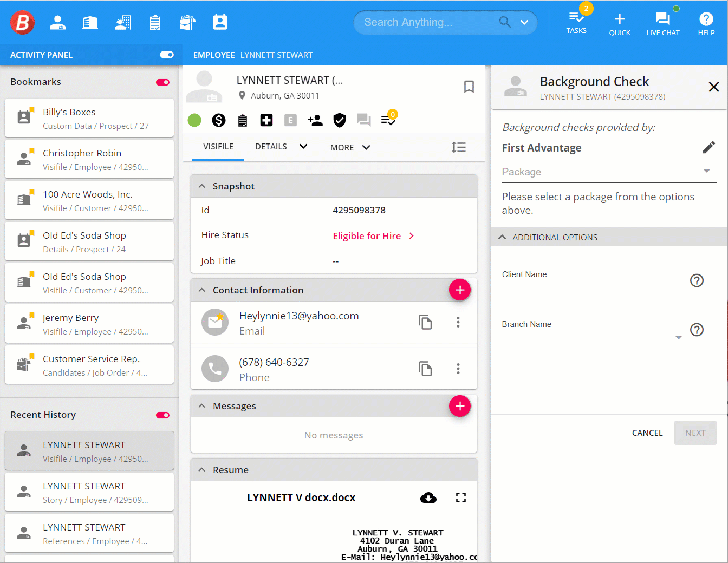Click the shield background check icon
The height and width of the screenshot is (563, 728).
[340, 120]
